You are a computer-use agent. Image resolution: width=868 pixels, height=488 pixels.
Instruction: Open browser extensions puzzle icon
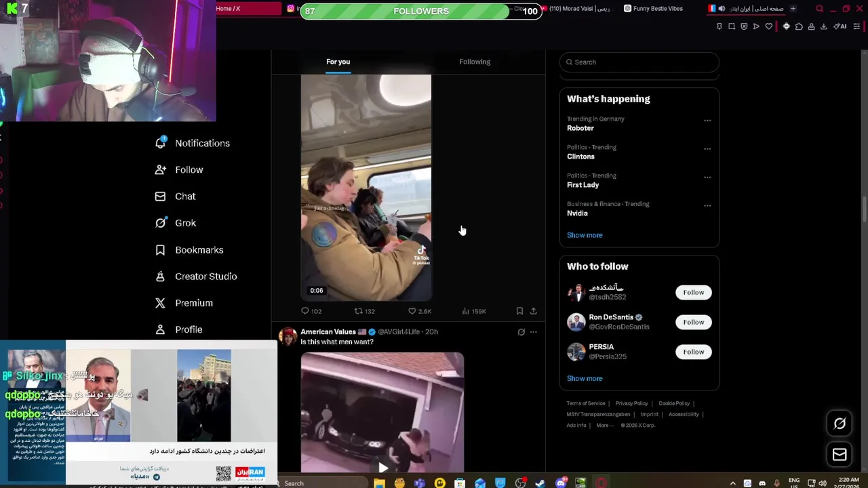799,26
